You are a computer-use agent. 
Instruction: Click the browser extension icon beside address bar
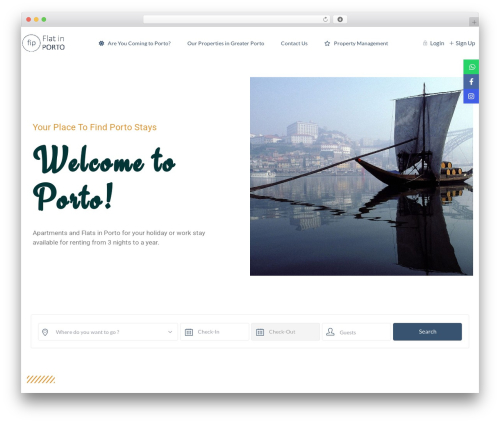pyautogui.click(x=340, y=19)
